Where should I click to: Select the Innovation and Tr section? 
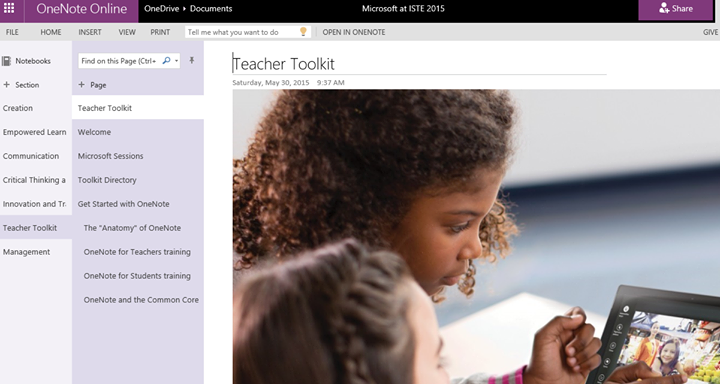pyautogui.click(x=36, y=203)
